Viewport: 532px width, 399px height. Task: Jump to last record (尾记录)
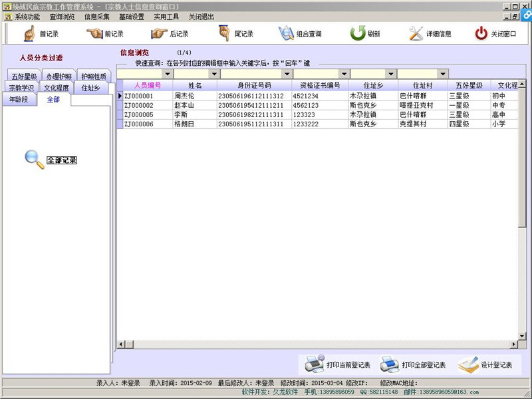(x=236, y=34)
